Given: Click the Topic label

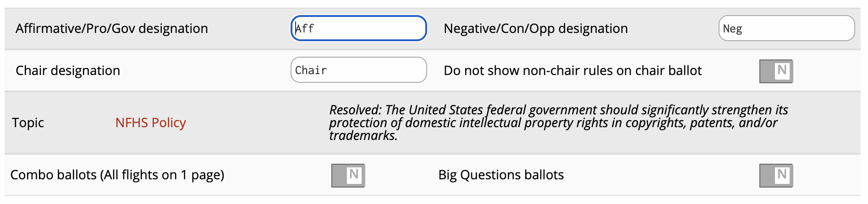Looking at the screenshot, I should 28,123.
